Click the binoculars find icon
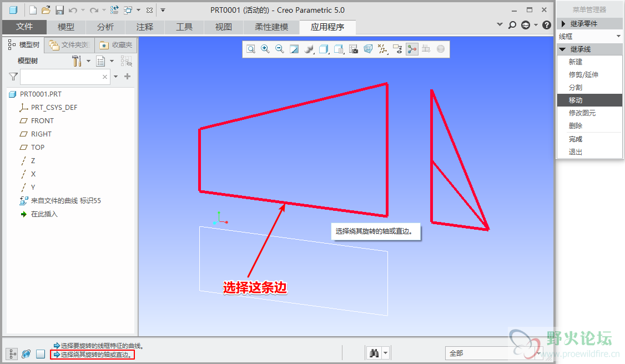 point(374,353)
